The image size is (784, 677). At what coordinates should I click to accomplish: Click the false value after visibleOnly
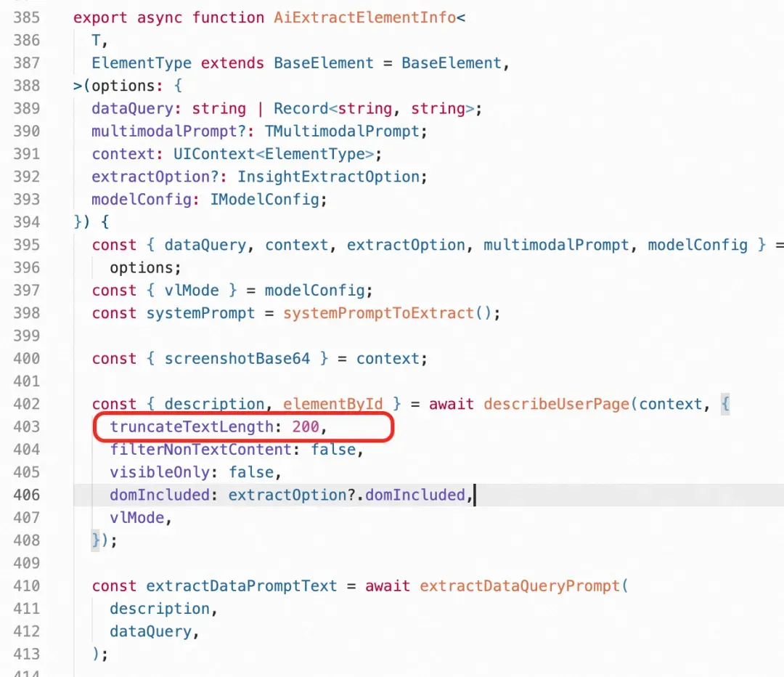[x=251, y=472]
